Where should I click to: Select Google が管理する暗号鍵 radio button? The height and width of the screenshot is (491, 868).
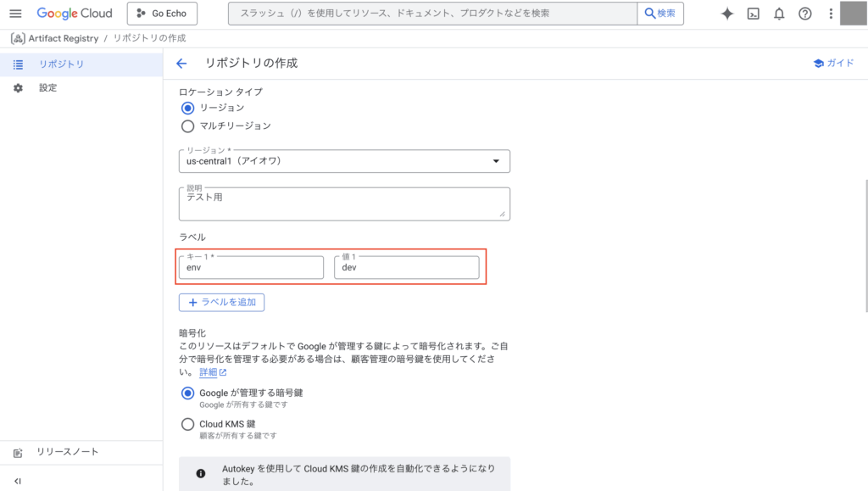pyautogui.click(x=188, y=393)
